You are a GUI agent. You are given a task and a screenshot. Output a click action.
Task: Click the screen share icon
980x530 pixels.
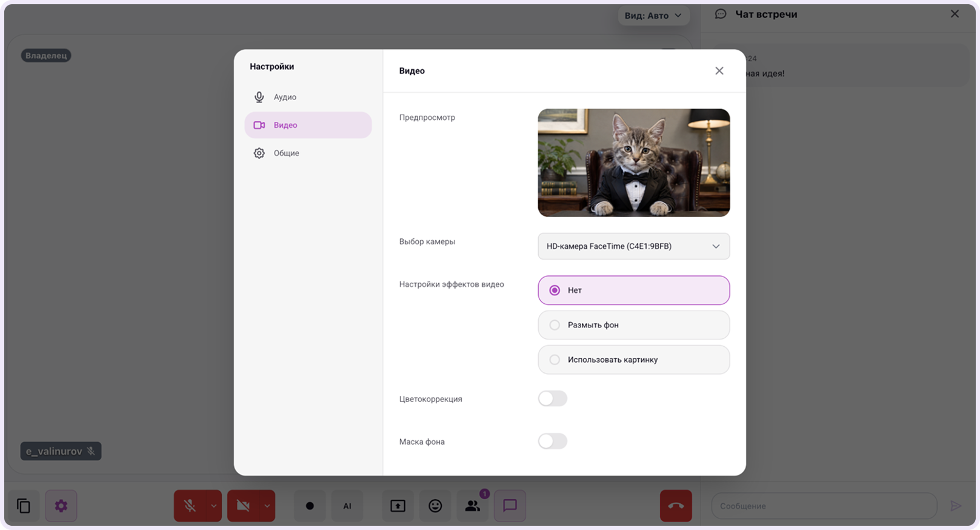398,506
